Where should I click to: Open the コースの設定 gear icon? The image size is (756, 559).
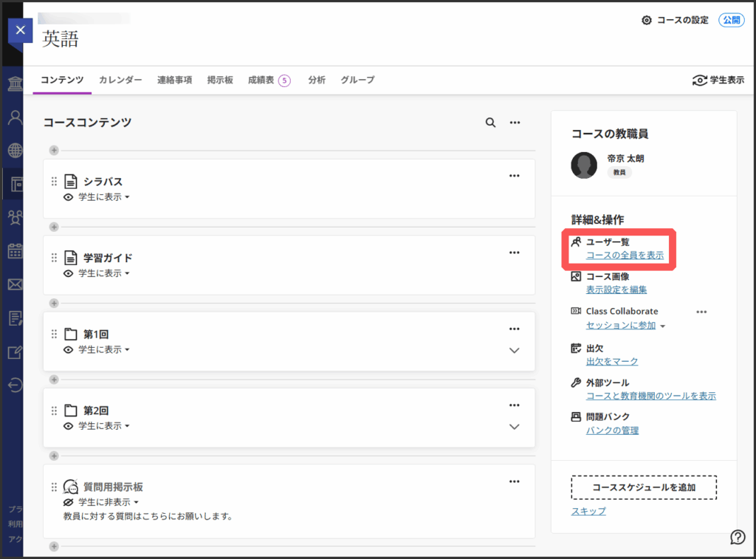pyautogui.click(x=647, y=21)
